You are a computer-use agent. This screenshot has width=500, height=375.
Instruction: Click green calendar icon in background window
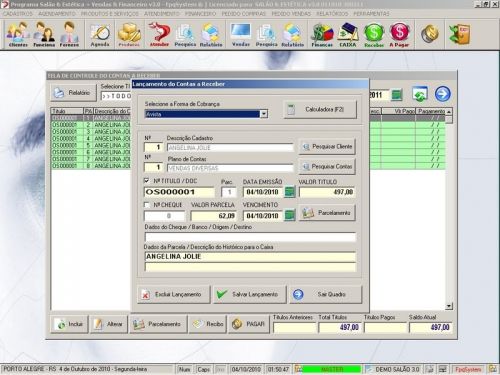point(396,95)
